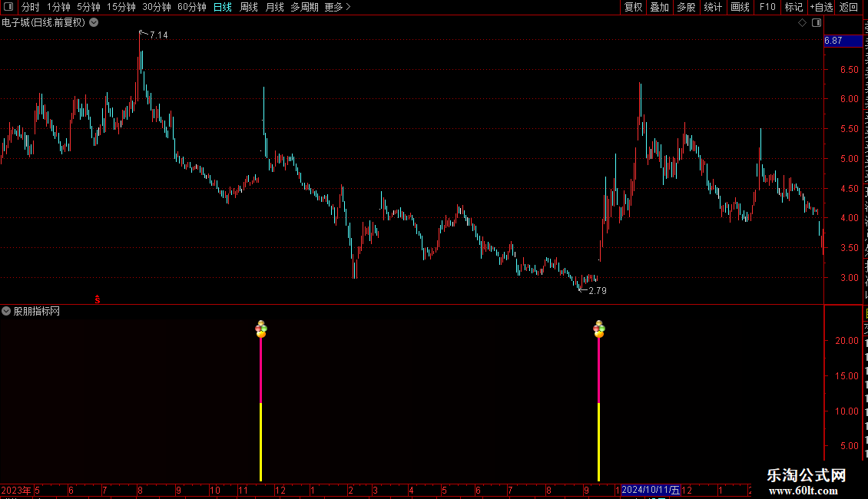Image resolution: width=868 pixels, height=499 pixels.
Task: Click the 电子城(日线.前复权) title
Action: pos(44,23)
